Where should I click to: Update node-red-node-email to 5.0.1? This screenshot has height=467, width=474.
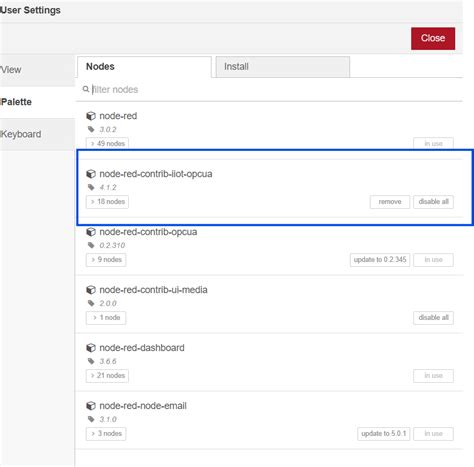[383, 434]
